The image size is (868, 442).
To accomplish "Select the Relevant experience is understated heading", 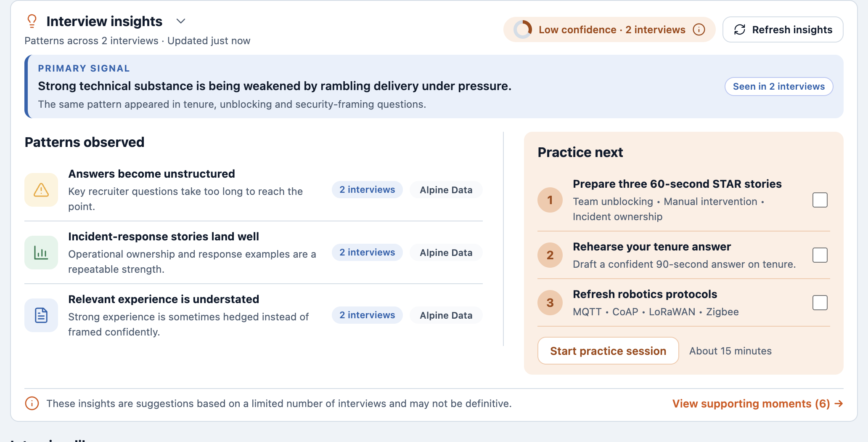I will pos(164,299).
